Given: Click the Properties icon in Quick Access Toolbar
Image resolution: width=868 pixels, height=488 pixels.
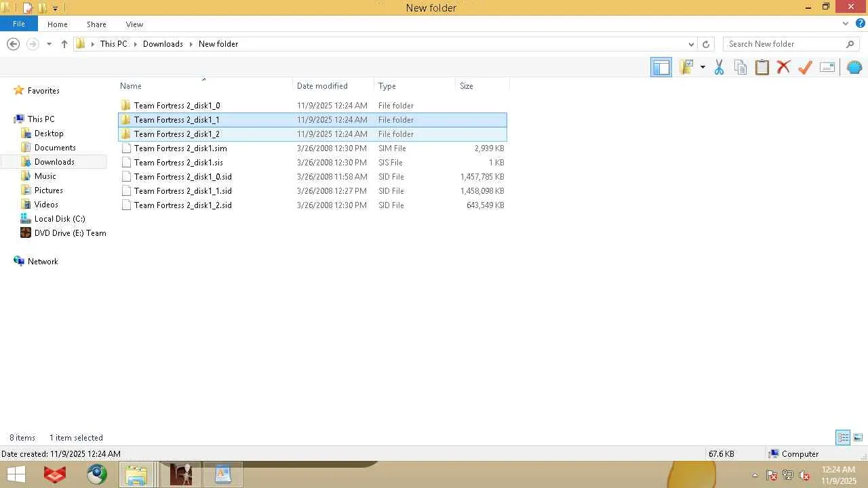Looking at the screenshot, I should 28,8.
